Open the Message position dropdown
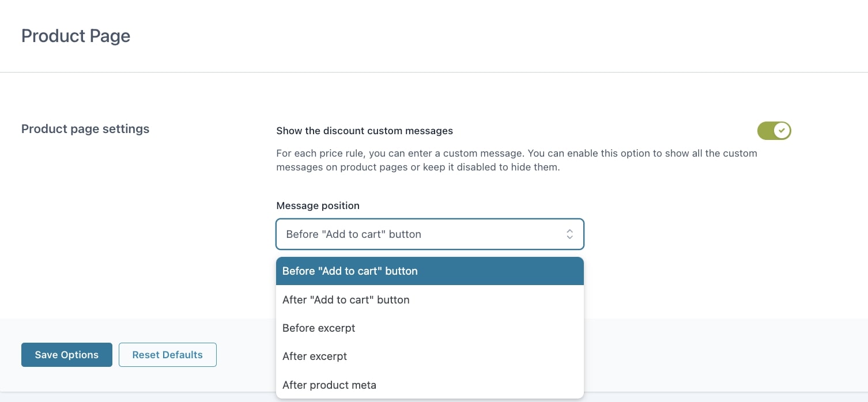The height and width of the screenshot is (402, 868). 430,234
